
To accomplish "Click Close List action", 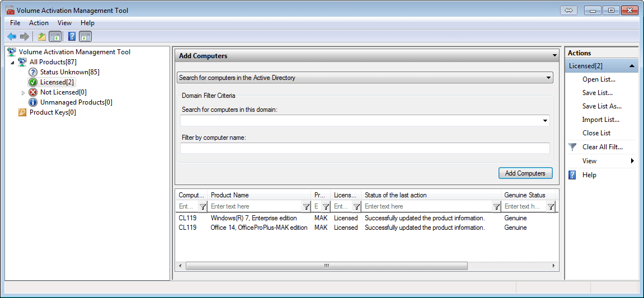I will click(x=596, y=133).
